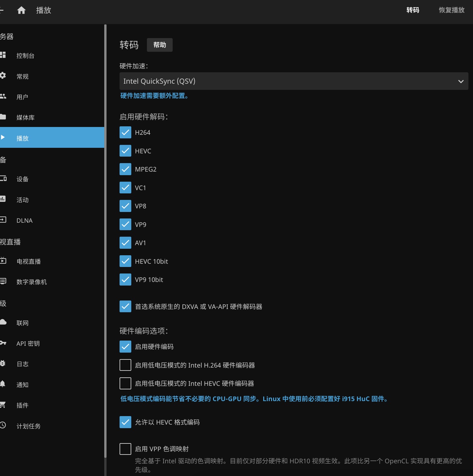Click the dashboard grid icon beside 控制台

coord(3,55)
